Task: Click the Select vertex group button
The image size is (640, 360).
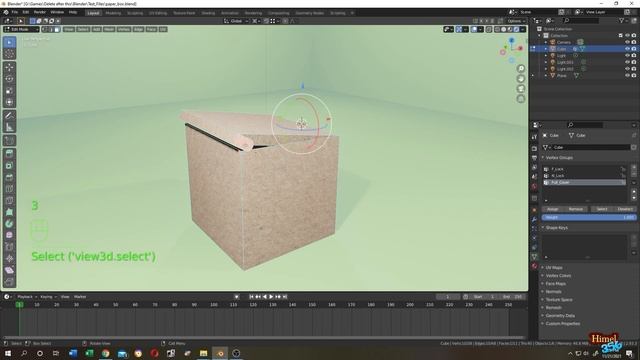Action: [602, 209]
